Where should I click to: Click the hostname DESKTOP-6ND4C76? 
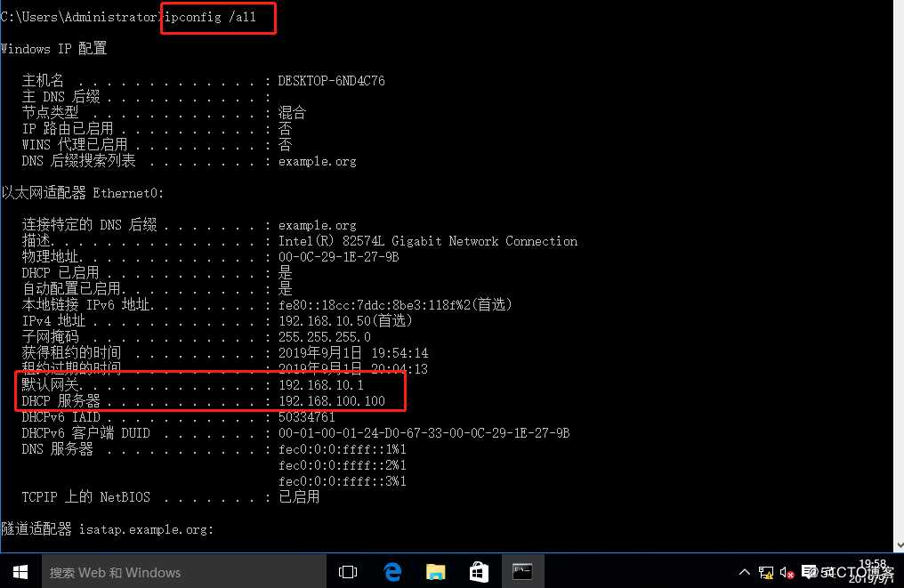point(331,81)
